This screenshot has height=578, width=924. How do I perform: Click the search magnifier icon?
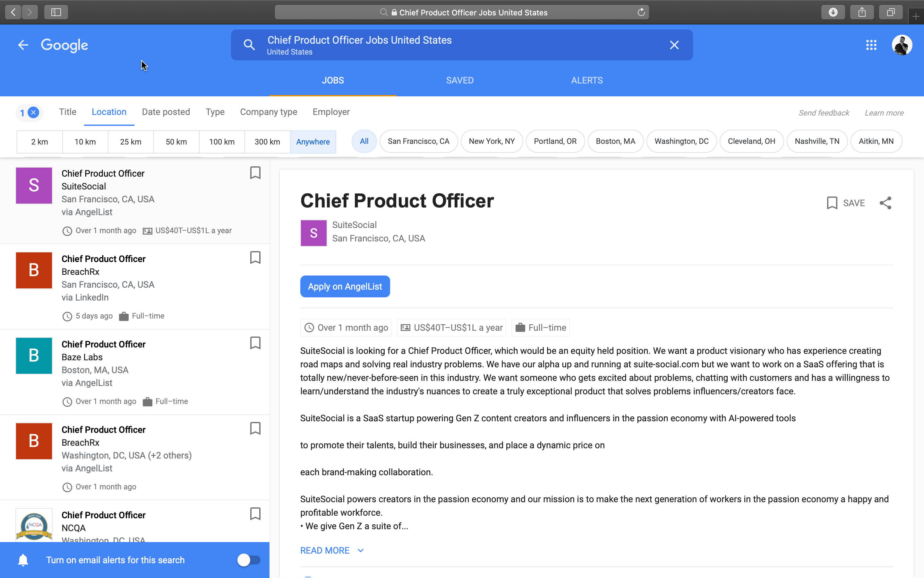(249, 45)
